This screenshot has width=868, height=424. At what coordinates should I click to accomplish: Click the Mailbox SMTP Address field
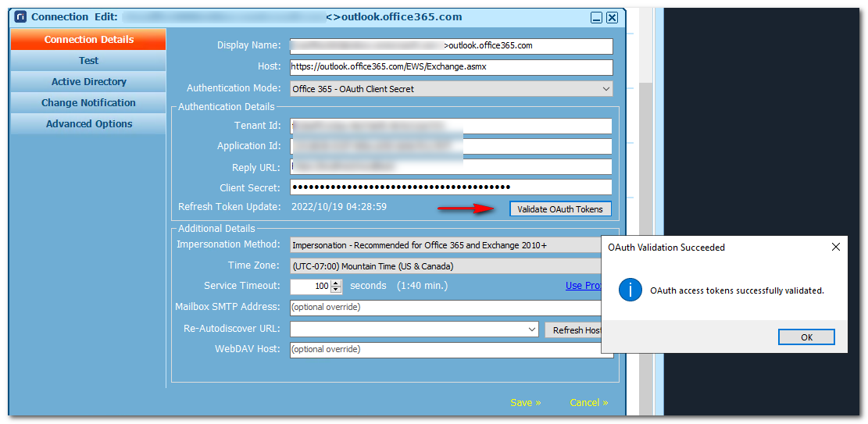(x=446, y=308)
